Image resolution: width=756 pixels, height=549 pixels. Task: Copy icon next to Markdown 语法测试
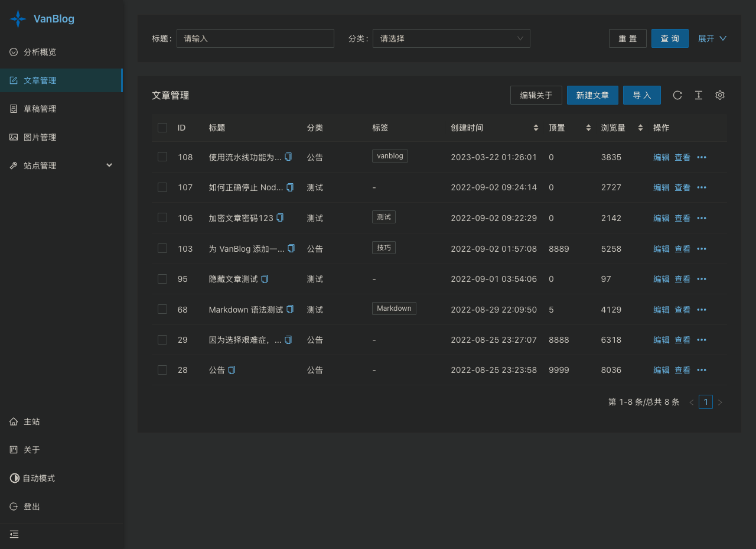click(290, 309)
